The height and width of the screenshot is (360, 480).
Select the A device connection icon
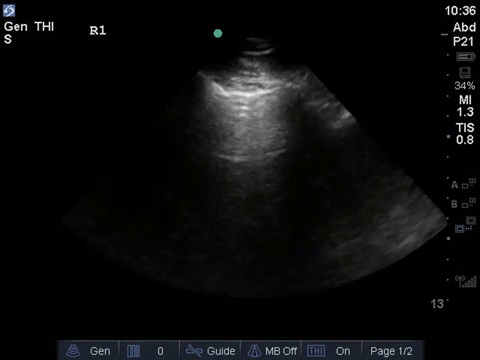pyautogui.click(x=463, y=184)
